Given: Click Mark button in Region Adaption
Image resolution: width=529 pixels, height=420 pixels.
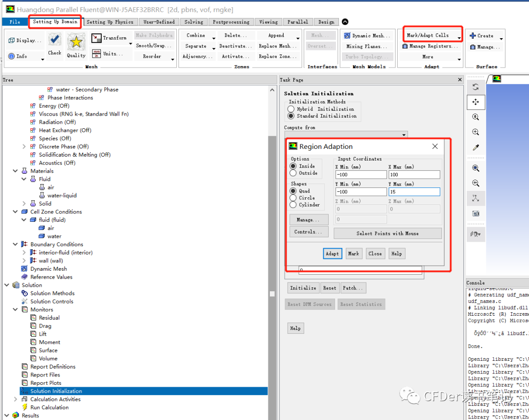Looking at the screenshot, I should (x=354, y=254).
